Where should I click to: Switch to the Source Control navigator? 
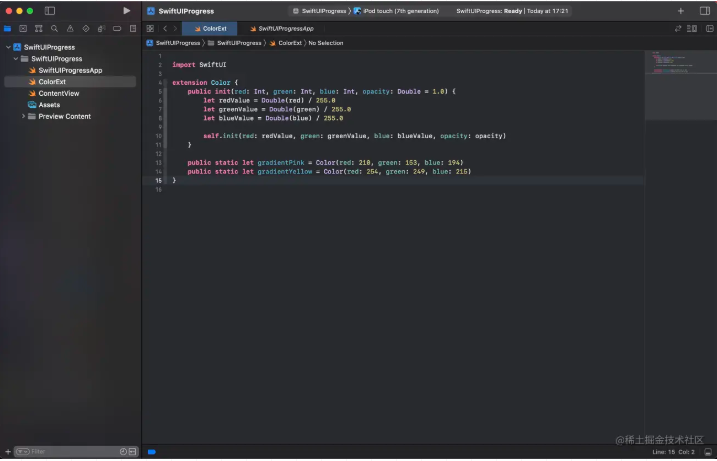[x=23, y=29]
